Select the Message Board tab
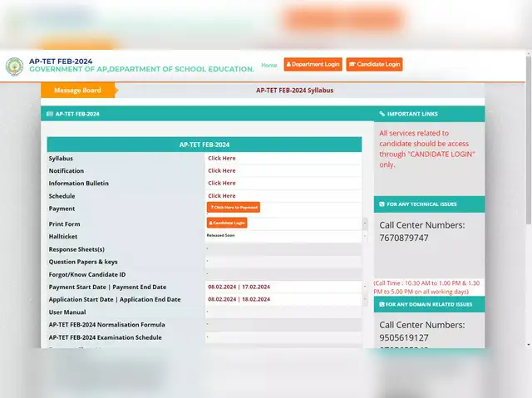Viewport: 532px width, 398px height. (x=77, y=90)
